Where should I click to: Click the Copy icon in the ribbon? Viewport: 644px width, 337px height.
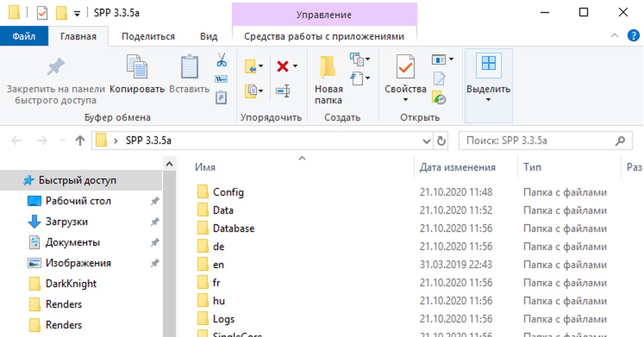click(x=137, y=68)
